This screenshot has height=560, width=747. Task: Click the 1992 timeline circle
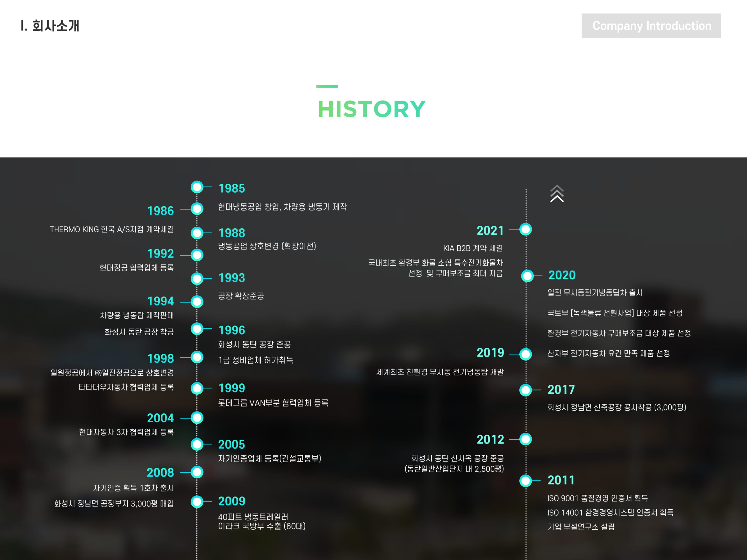click(x=197, y=255)
